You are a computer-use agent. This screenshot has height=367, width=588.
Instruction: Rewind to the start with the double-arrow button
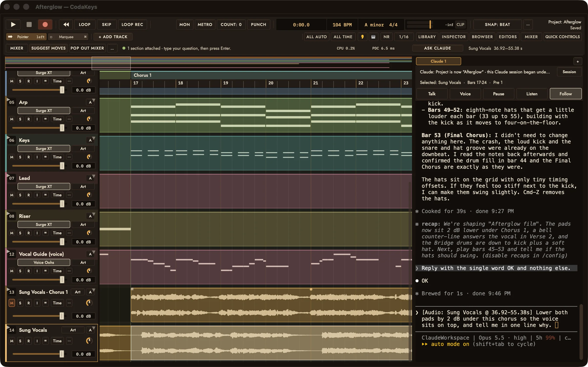66,24
